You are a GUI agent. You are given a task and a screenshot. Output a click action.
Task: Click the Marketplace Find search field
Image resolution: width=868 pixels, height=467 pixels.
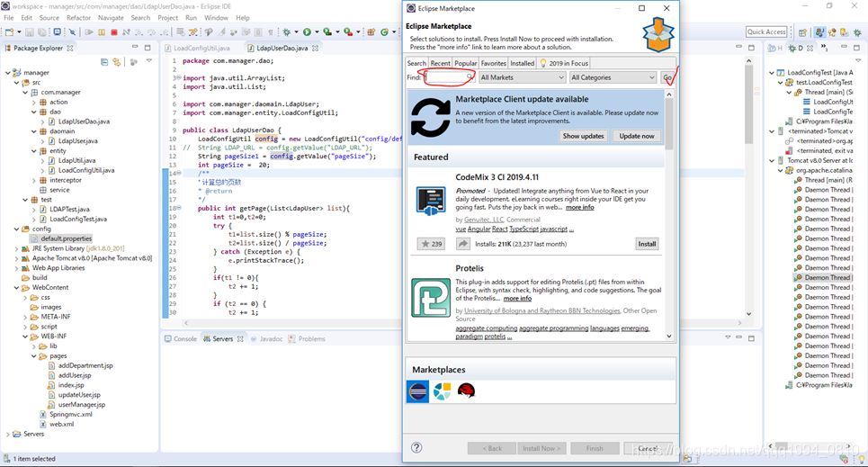click(449, 77)
